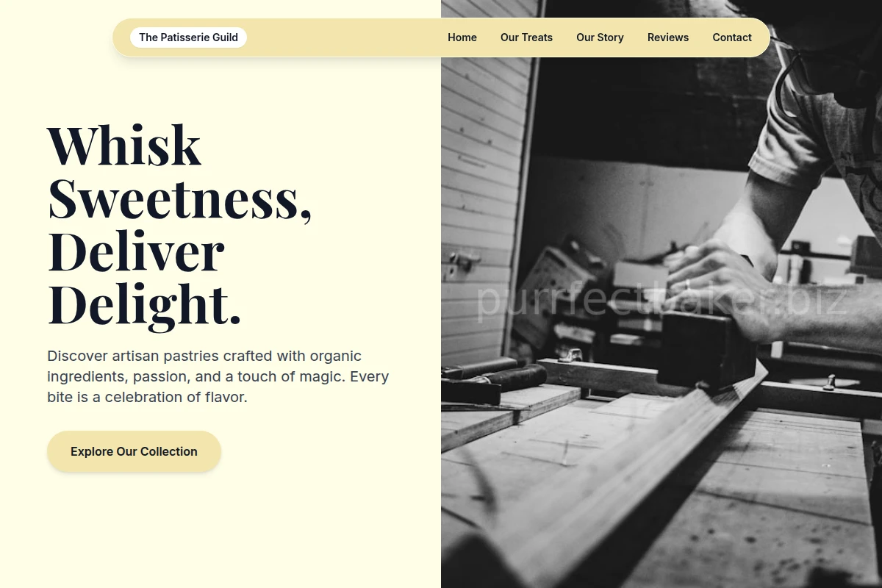Click the empty tan navigation bar area

[x=347, y=37]
